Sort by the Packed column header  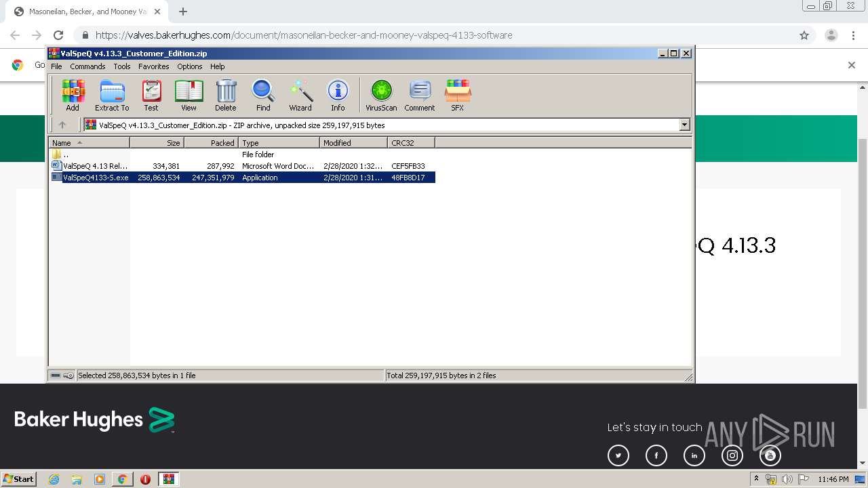211,143
